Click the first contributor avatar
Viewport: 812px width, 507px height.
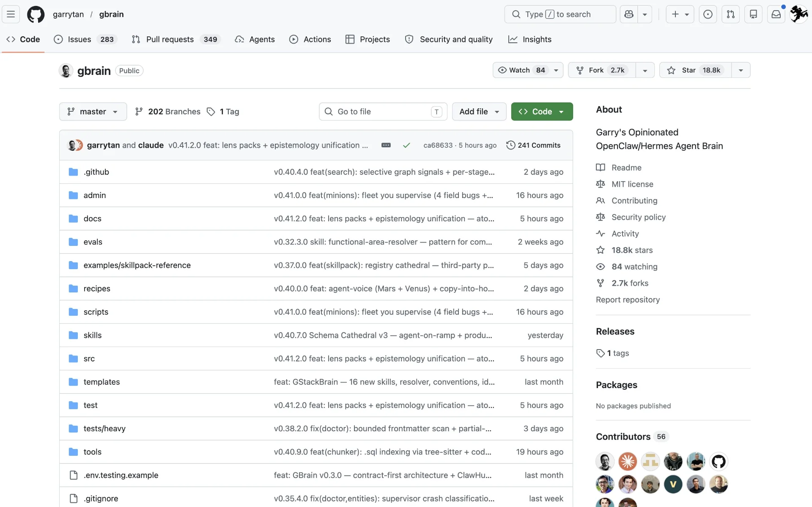tap(605, 461)
